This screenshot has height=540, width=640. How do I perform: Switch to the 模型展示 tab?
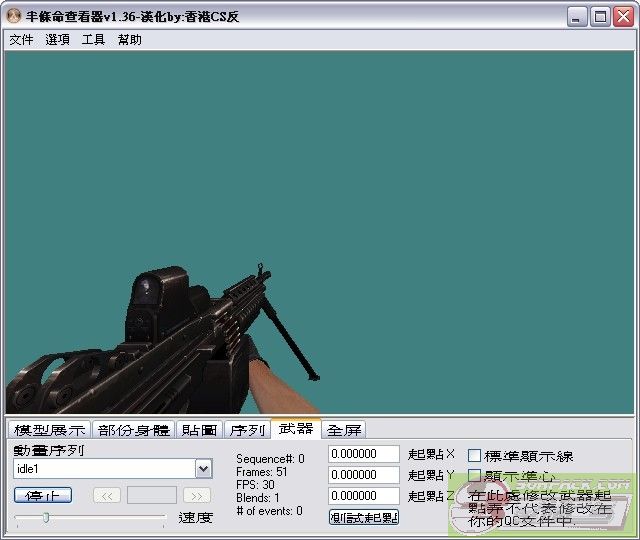coord(49,430)
